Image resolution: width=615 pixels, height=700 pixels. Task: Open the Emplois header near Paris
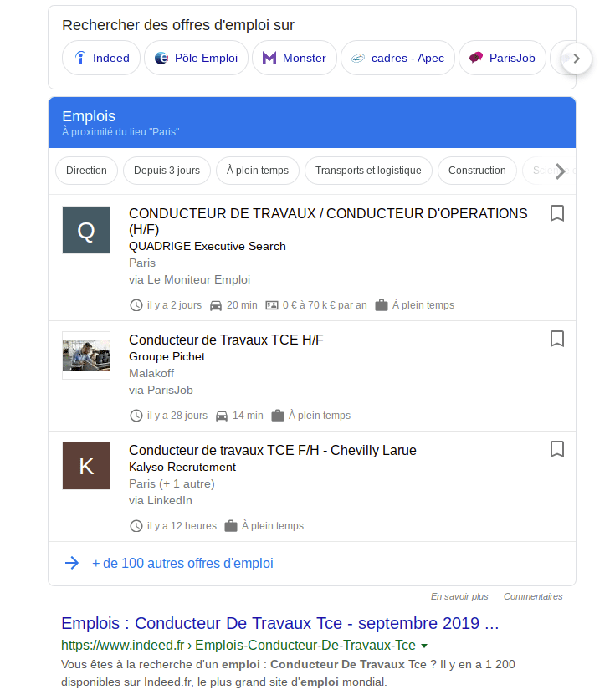312,122
